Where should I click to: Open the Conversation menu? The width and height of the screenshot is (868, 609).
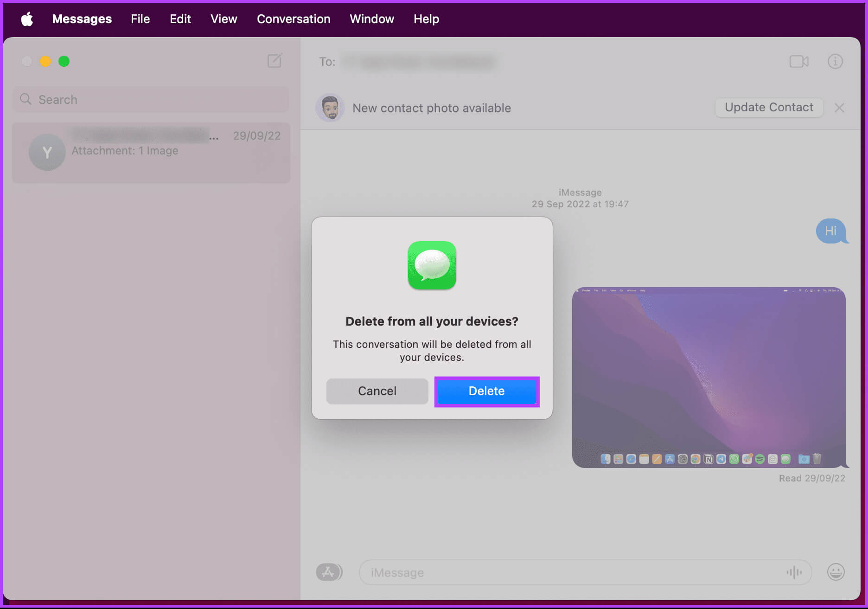(x=294, y=19)
